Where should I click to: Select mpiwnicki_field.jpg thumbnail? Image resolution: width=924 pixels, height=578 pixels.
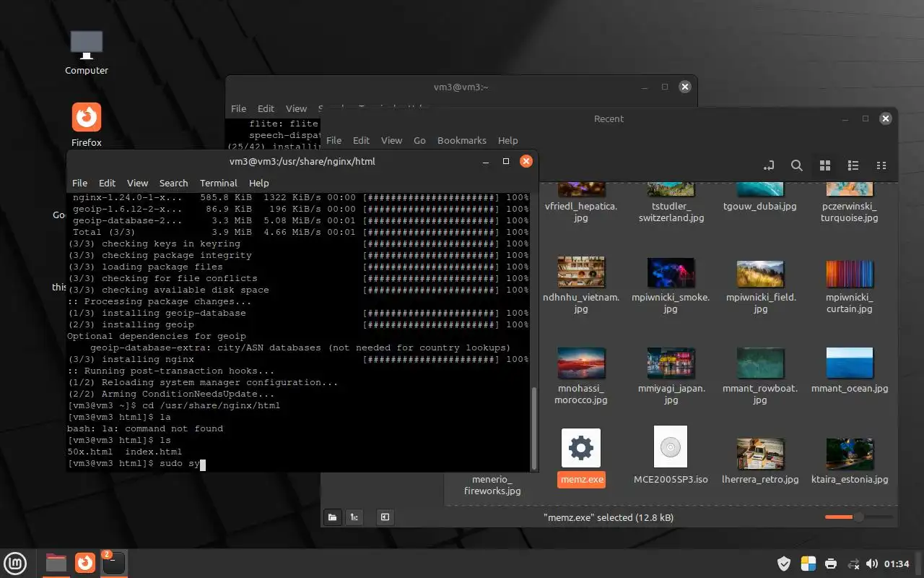point(760,273)
